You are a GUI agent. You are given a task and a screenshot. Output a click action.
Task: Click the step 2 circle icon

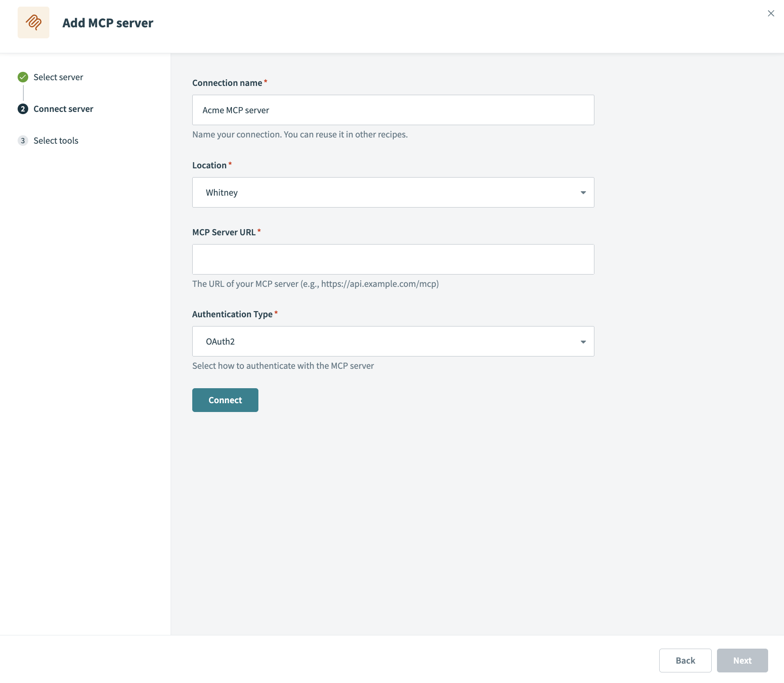[x=22, y=108]
